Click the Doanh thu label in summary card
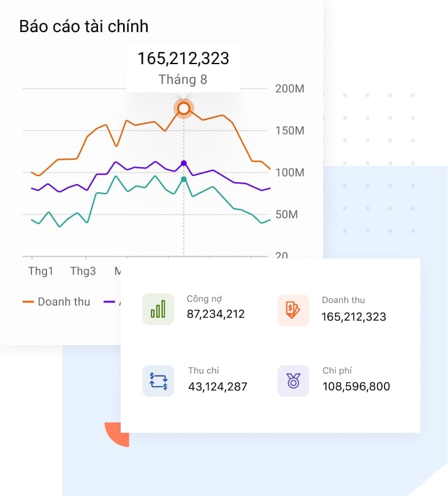 point(343,300)
